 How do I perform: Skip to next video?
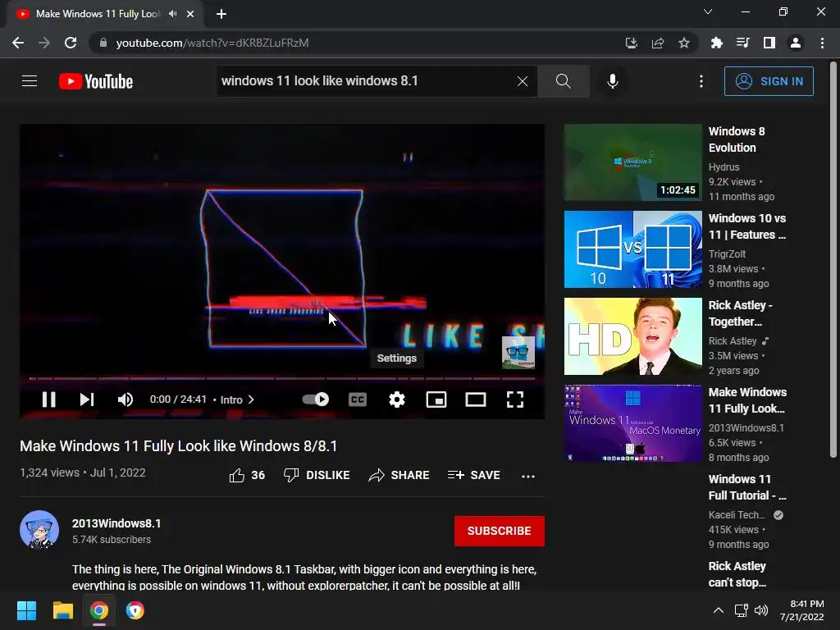click(87, 399)
